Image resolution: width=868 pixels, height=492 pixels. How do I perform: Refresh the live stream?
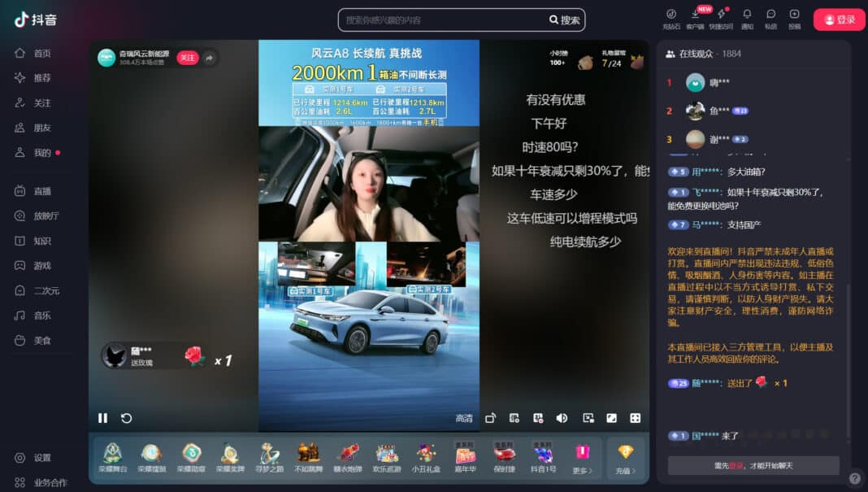click(126, 418)
